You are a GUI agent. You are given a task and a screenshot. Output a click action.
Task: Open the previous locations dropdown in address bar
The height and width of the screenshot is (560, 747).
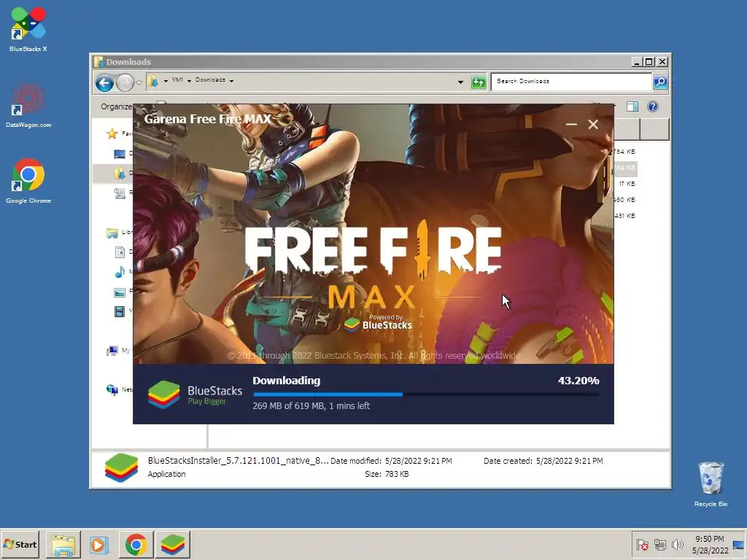pos(460,82)
